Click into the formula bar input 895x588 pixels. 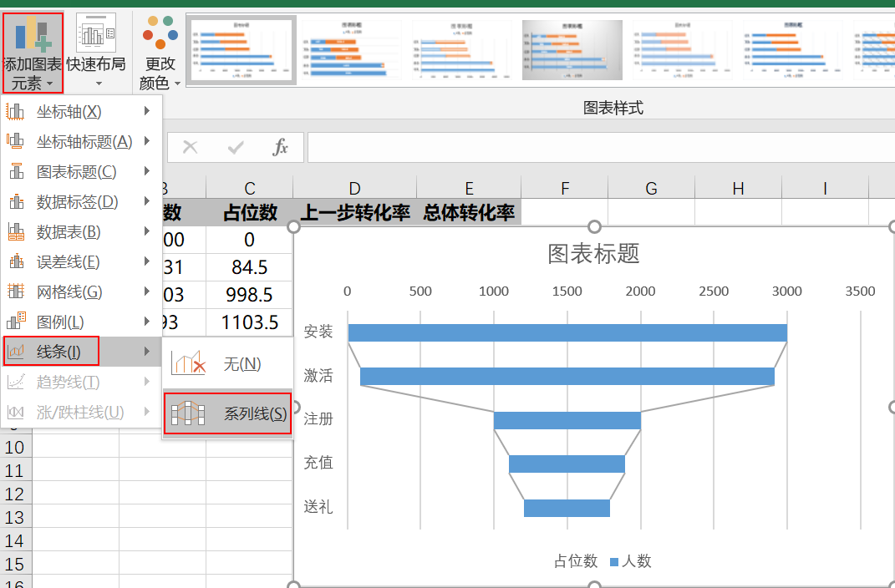[x=601, y=147]
